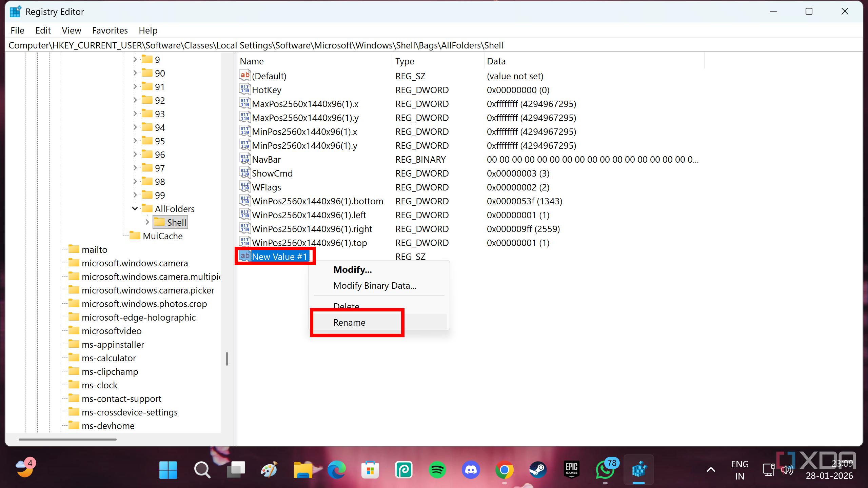Viewport: 868px width, 488px height.
Task: Launch Discord from the taskbar
Action: pyautogui.click(x=471, y=470)
